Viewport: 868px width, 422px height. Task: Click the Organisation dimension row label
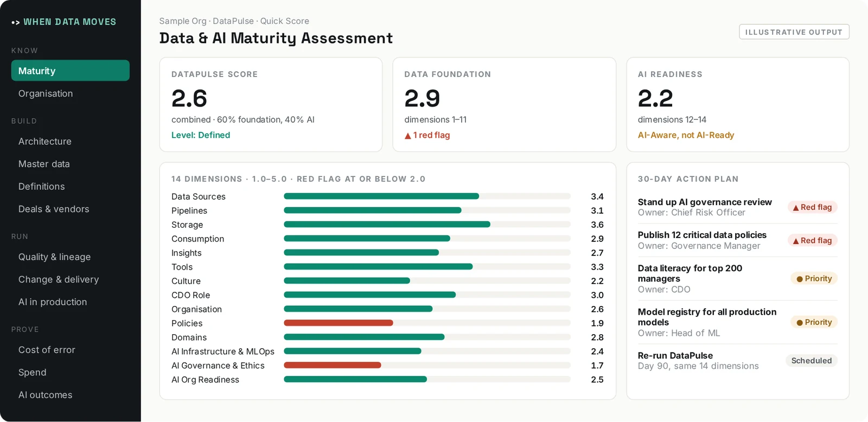(x=197, y=309)
